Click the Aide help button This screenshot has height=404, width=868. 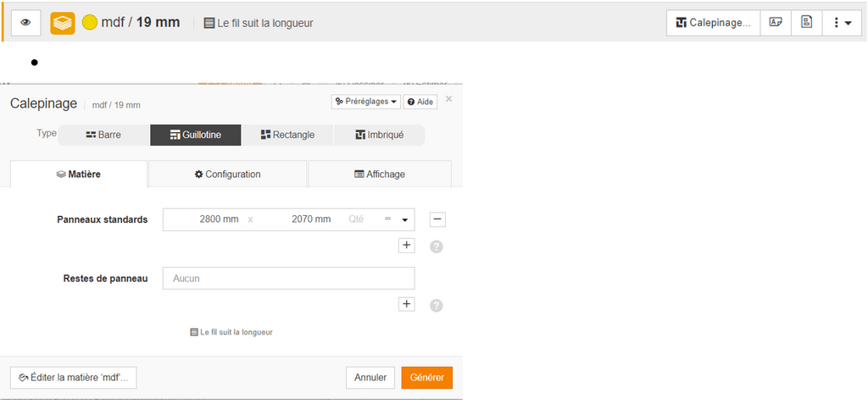(420, 102)
